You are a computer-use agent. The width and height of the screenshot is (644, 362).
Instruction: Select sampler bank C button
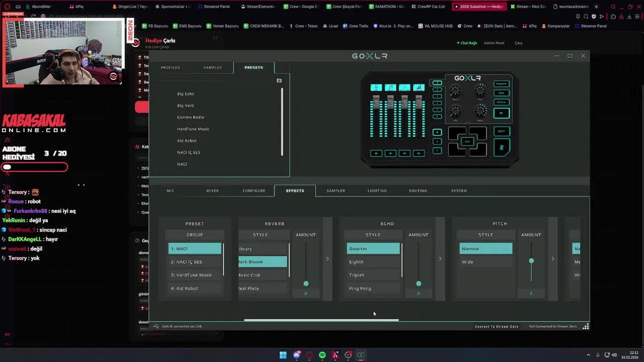tap(437, 151)
